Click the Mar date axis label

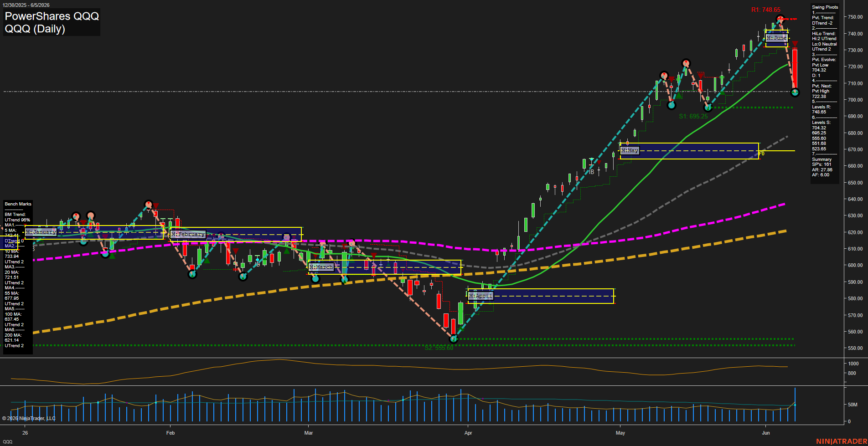(x=309, y=433)
